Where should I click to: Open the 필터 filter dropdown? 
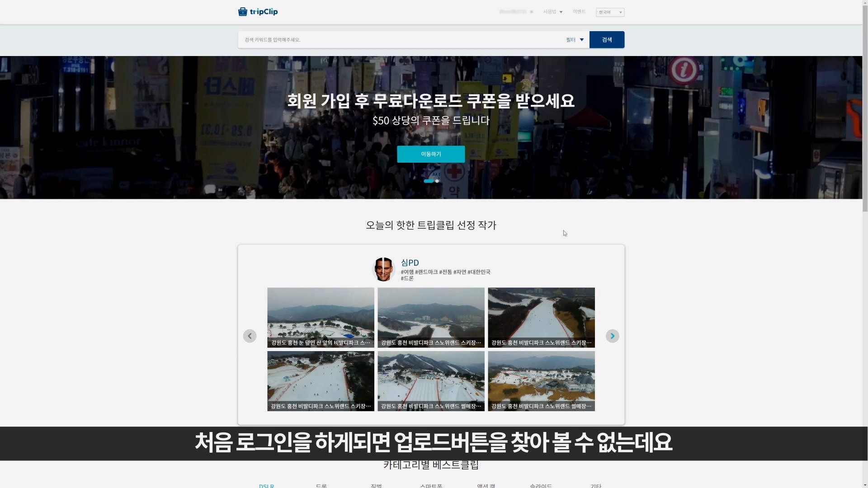click(575, 40)
